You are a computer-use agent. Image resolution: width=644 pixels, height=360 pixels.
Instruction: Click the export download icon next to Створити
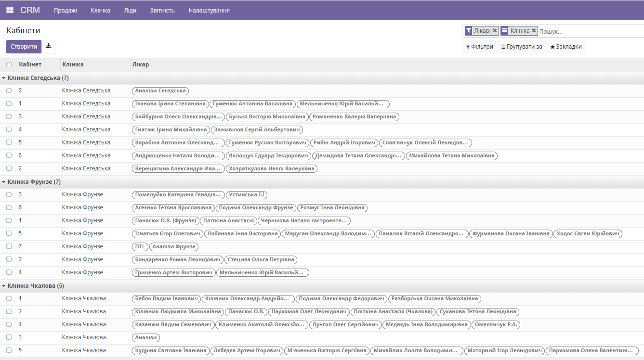[48, 46]
